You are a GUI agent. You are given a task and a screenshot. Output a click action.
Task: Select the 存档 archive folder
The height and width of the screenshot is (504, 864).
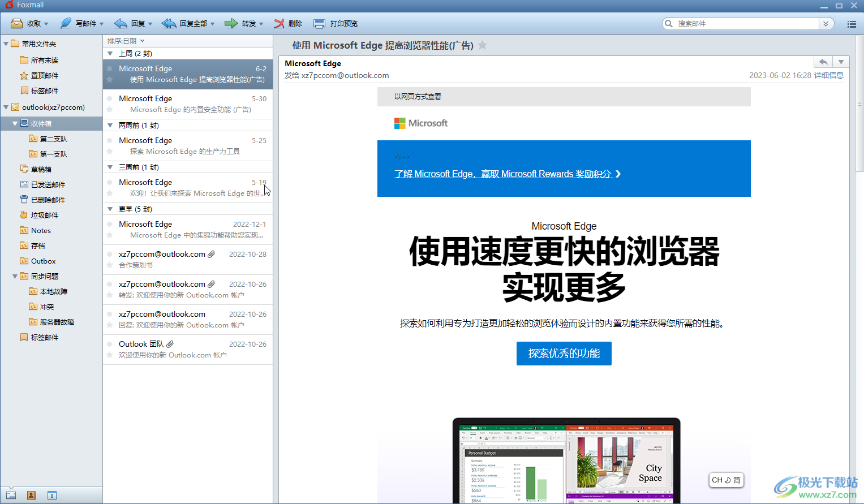[x=32, y=245]
